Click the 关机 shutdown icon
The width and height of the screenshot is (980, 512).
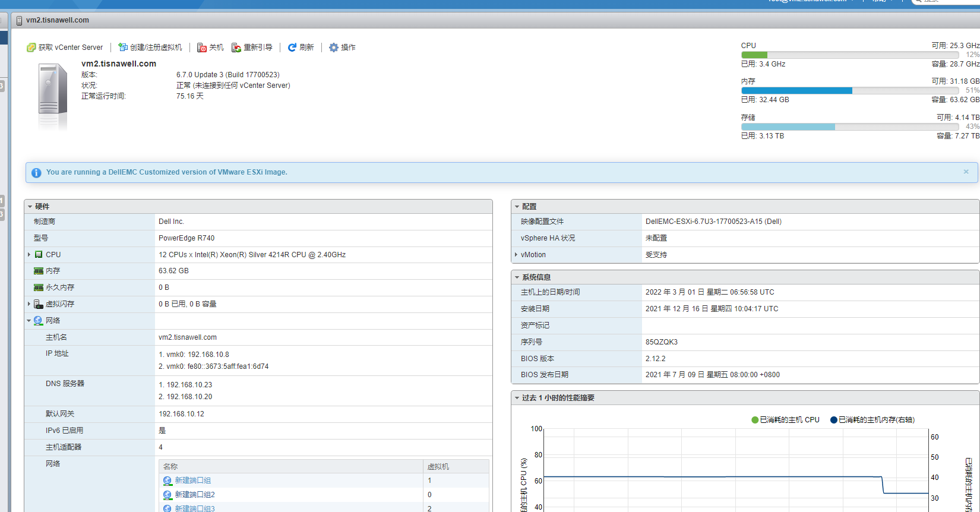202,48
